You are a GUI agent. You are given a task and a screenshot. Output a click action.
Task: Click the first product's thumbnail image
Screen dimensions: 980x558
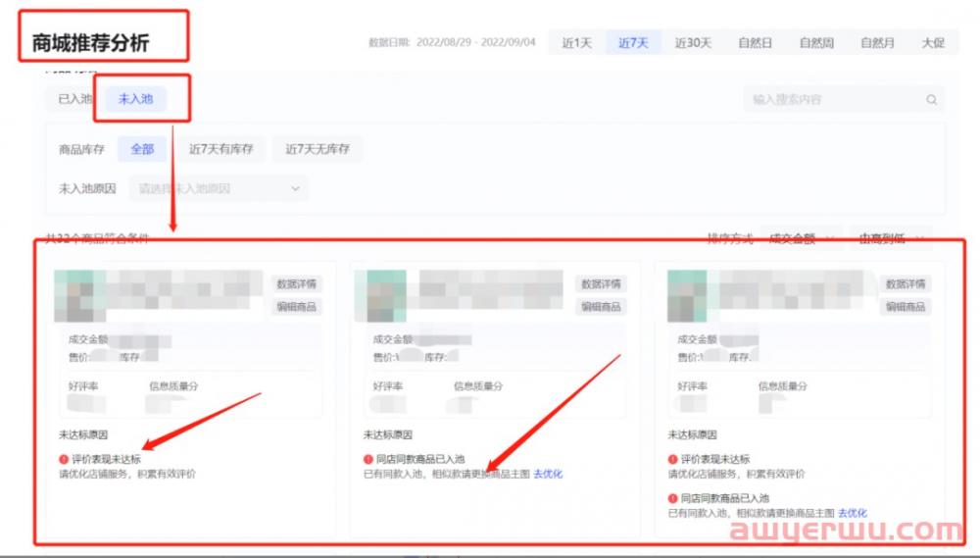(80, 296)
